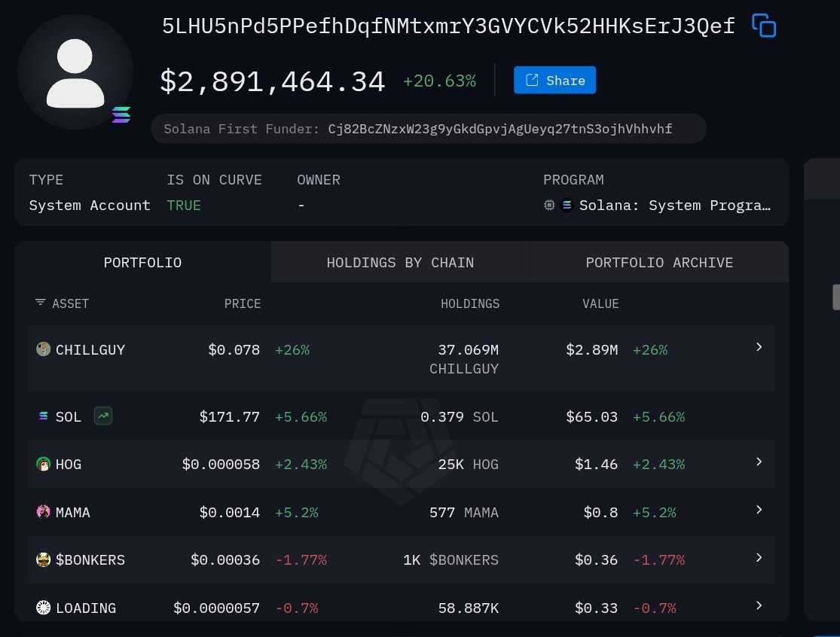Click the LOADING token icon

tap(44, 608)
